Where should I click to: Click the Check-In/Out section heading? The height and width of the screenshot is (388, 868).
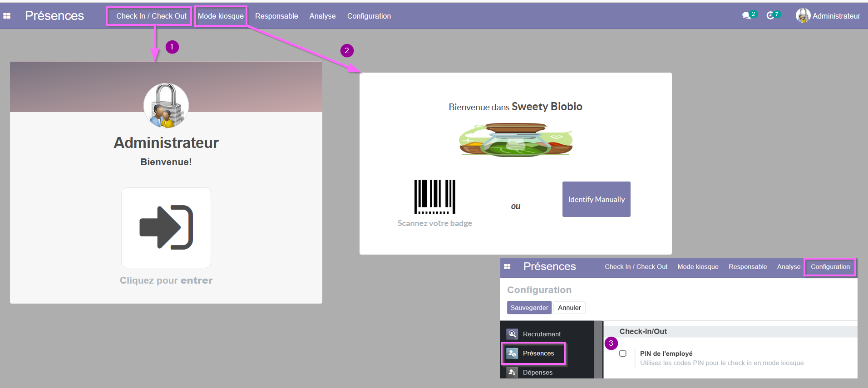point(643,332)
